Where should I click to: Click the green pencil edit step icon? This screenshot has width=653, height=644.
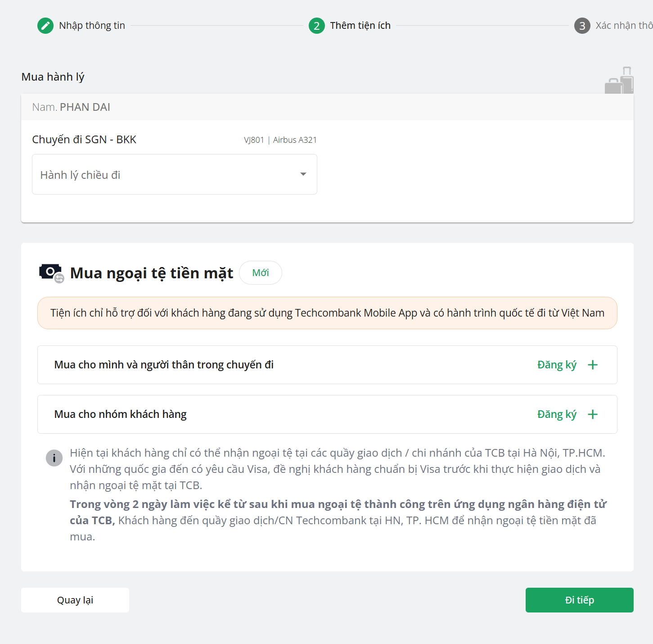pyautogui.click(x=45, y=26)
